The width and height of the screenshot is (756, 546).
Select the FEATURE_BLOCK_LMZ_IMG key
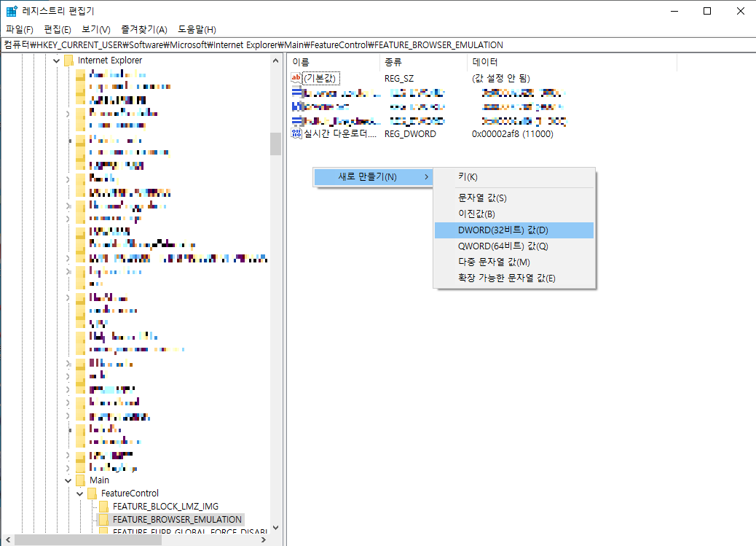(165, 507)
